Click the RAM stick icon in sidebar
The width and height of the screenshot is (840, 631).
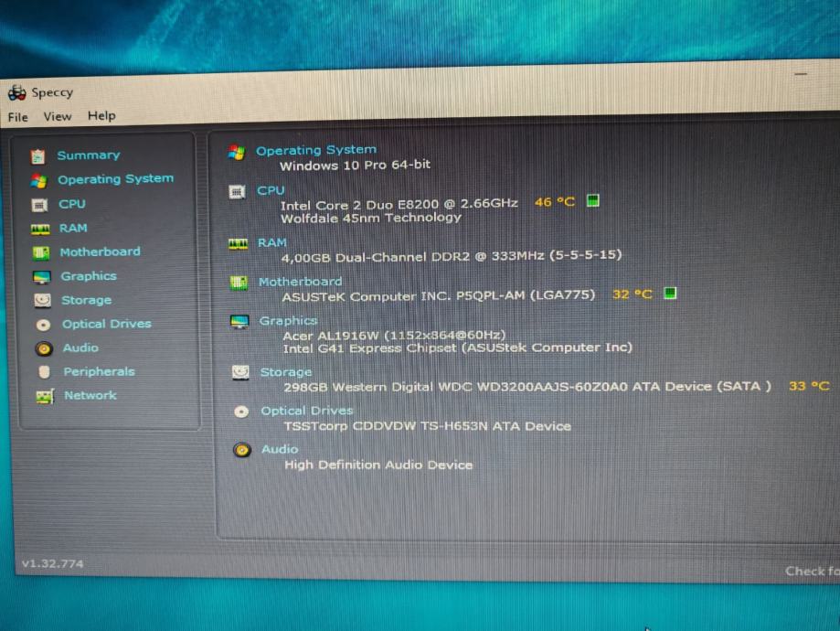pyautogui.click(x=40, y=230)
